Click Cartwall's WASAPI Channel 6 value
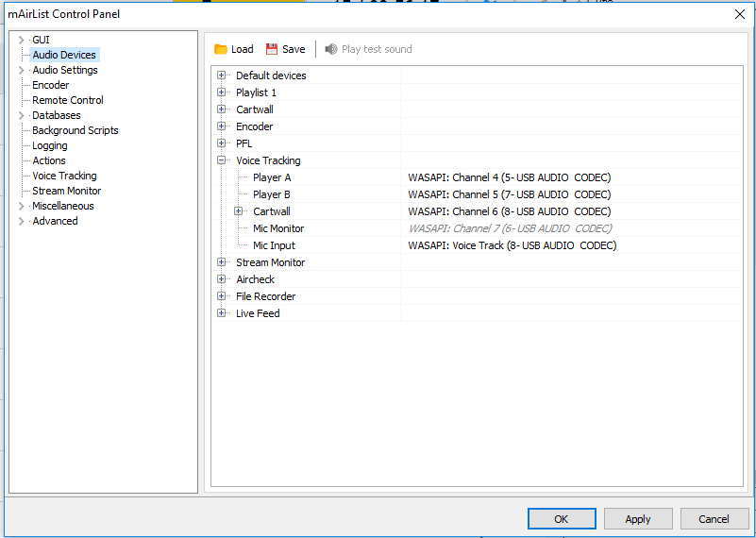Screen dimensions: 756x538 [x=509, y=211]
